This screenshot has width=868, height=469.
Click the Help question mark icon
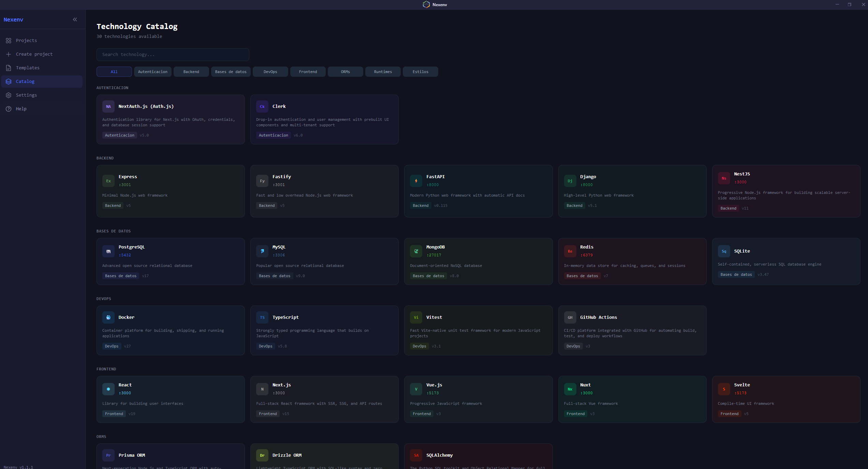click(9, 109)
